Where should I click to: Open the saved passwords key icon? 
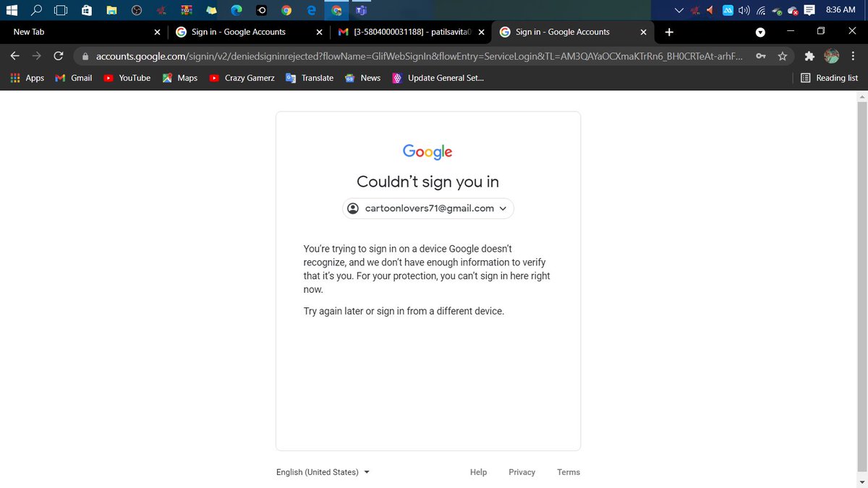point(760,56)
